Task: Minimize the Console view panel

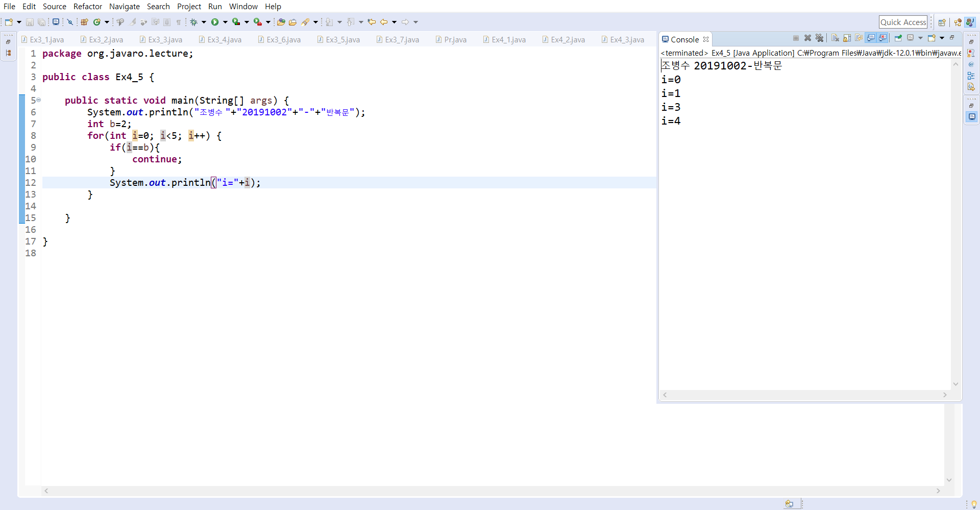Action: 952,37
